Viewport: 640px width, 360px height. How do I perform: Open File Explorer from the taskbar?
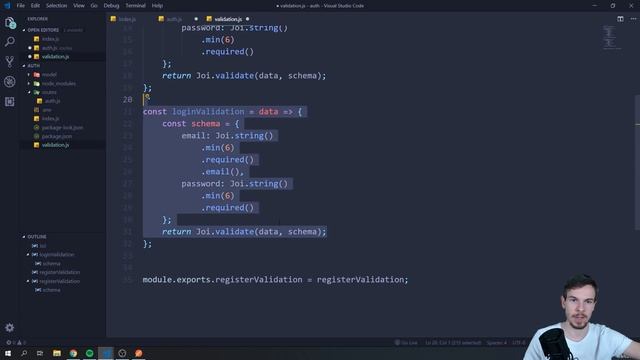[57, 353]
